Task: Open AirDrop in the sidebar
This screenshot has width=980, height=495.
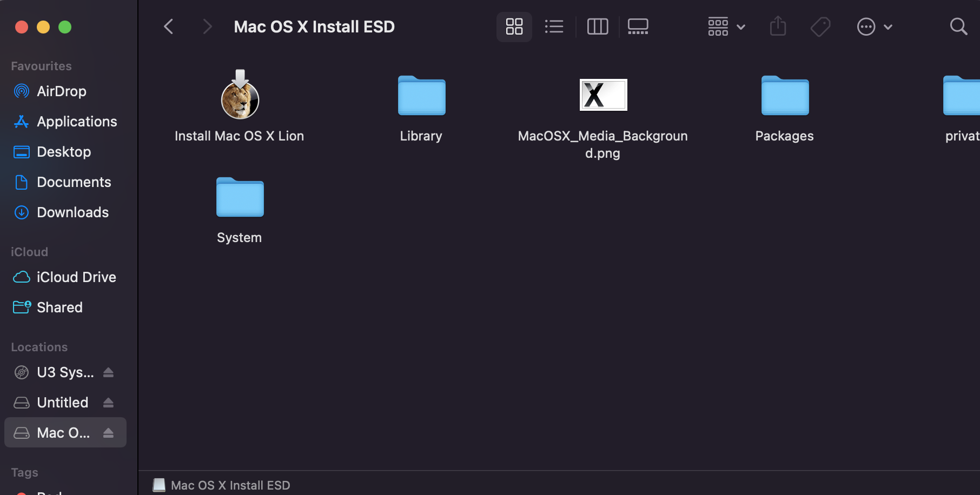Action: point(65,91)
